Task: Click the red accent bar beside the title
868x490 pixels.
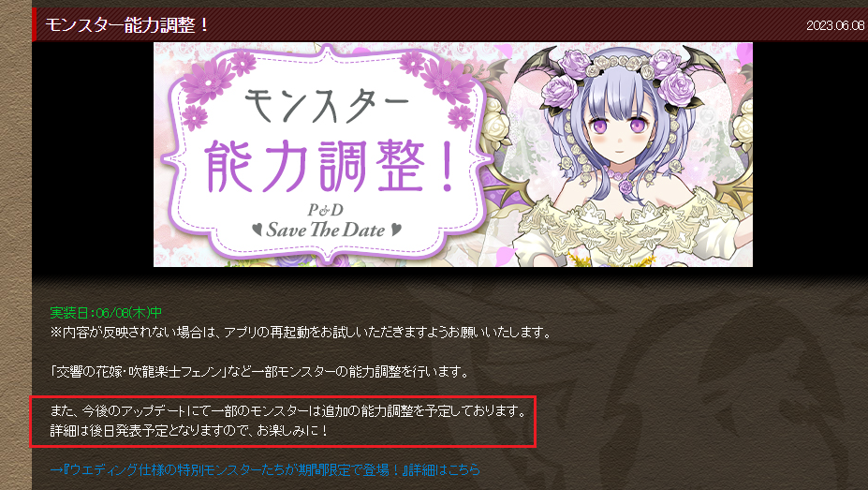Action: coord(34,25)
